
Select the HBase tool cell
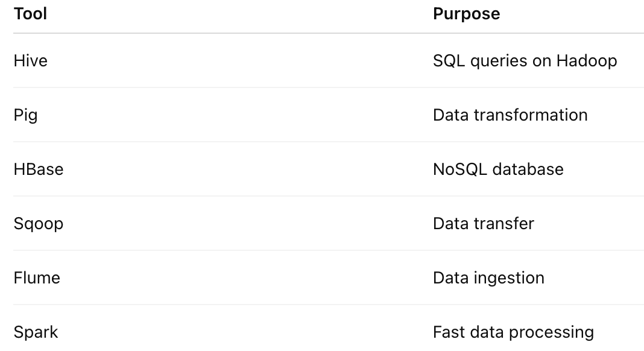[x=39, y=169]
